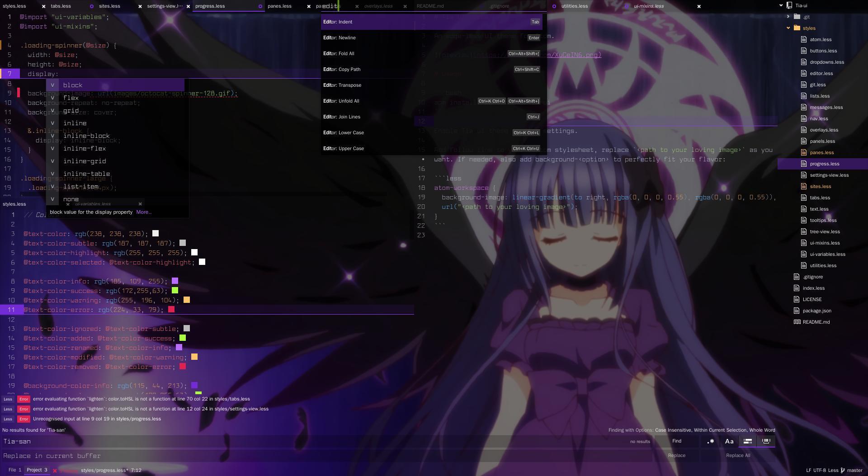This screenshot has height=476, width=868.
Task: Show the linter File errors tab
Action: click(15, 470)
